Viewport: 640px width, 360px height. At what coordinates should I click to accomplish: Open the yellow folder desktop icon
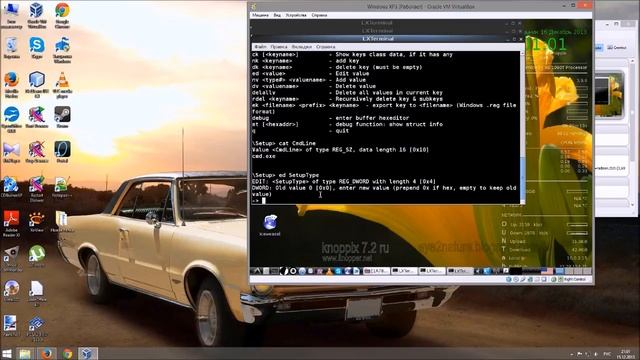[62, 220]
